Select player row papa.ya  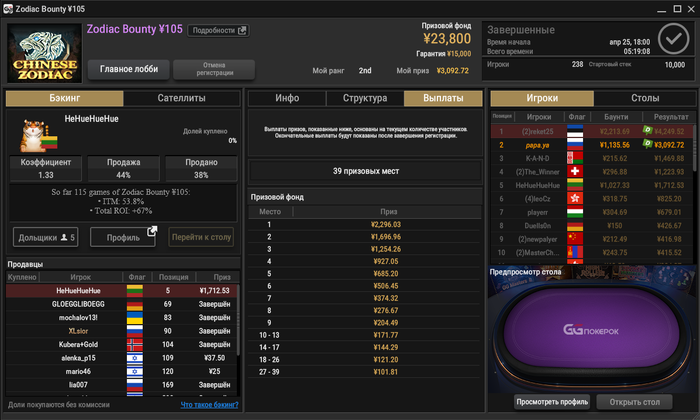click(592, 145)
